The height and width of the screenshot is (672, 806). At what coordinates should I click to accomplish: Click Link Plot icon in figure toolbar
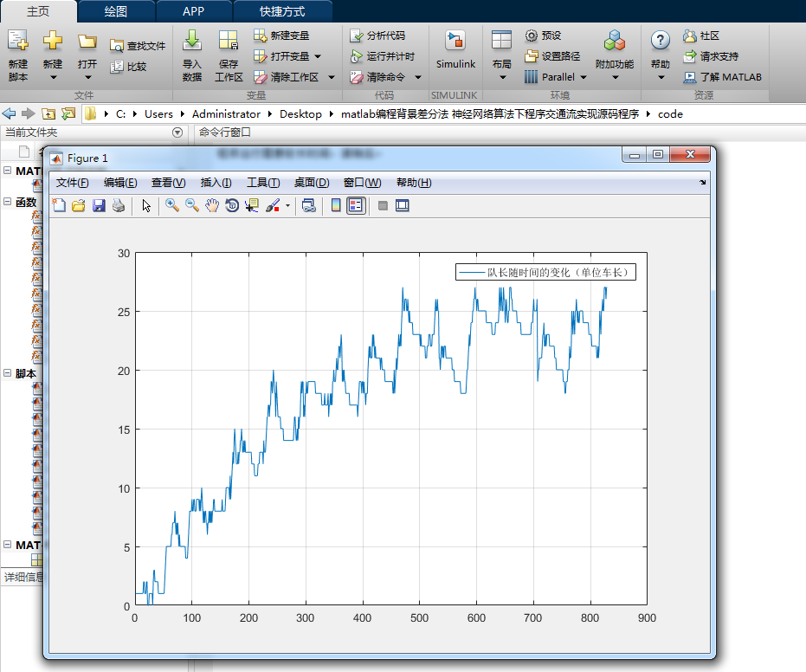pyautogui.click(x=309, y=205)
